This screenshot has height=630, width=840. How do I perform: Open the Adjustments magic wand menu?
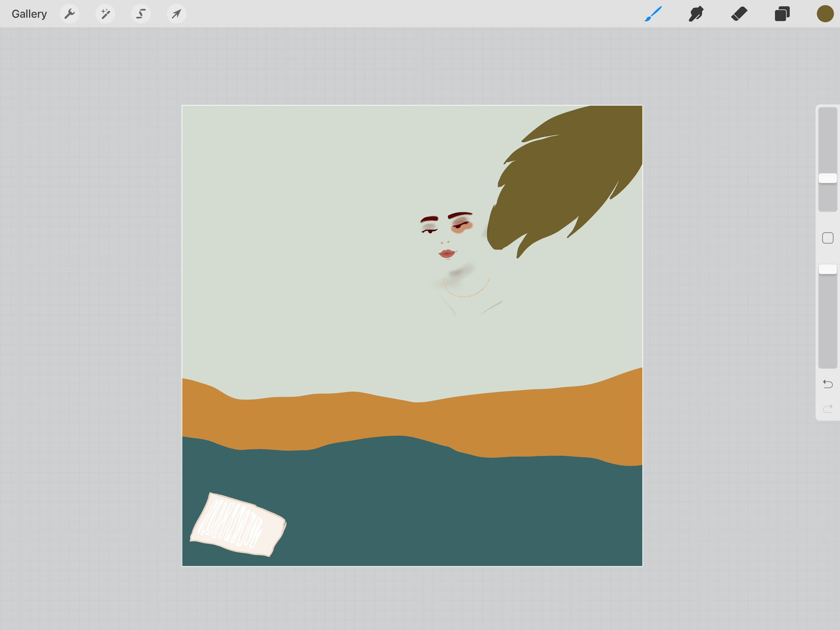pos(105,14)
